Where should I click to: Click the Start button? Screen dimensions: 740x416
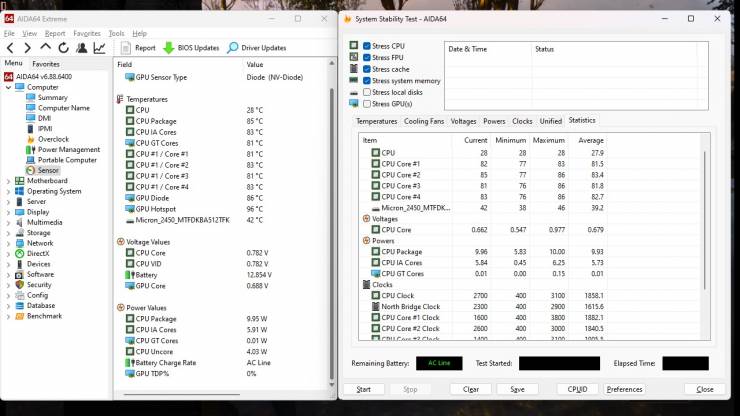click(x=363, y=389)
